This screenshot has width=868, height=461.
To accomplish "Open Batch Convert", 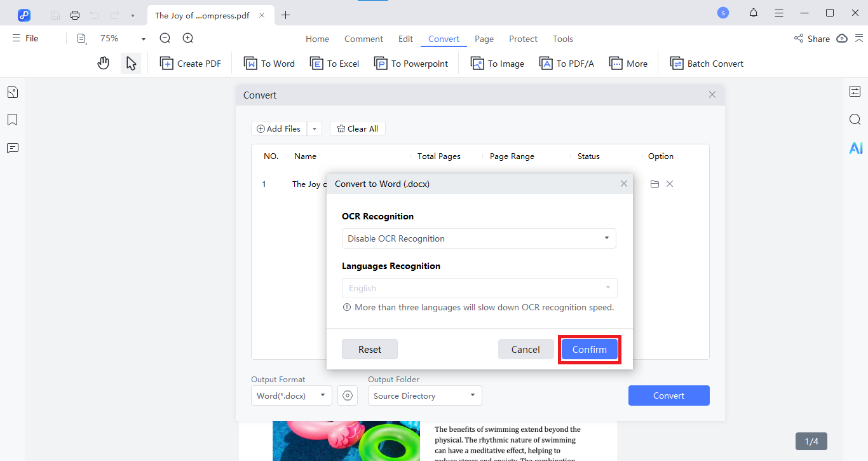I will tap(706, 63).
